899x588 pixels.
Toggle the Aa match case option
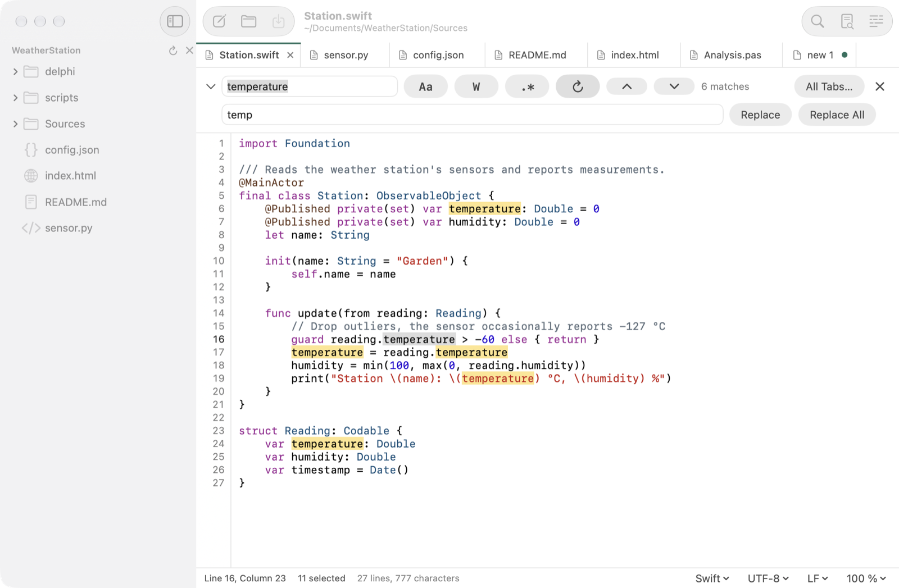[426, 86]
